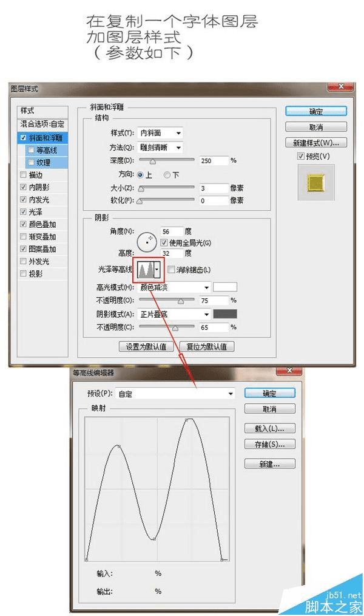364x616 pixels.
Task: Enable the 描边 checkbox
Action: 23,175
